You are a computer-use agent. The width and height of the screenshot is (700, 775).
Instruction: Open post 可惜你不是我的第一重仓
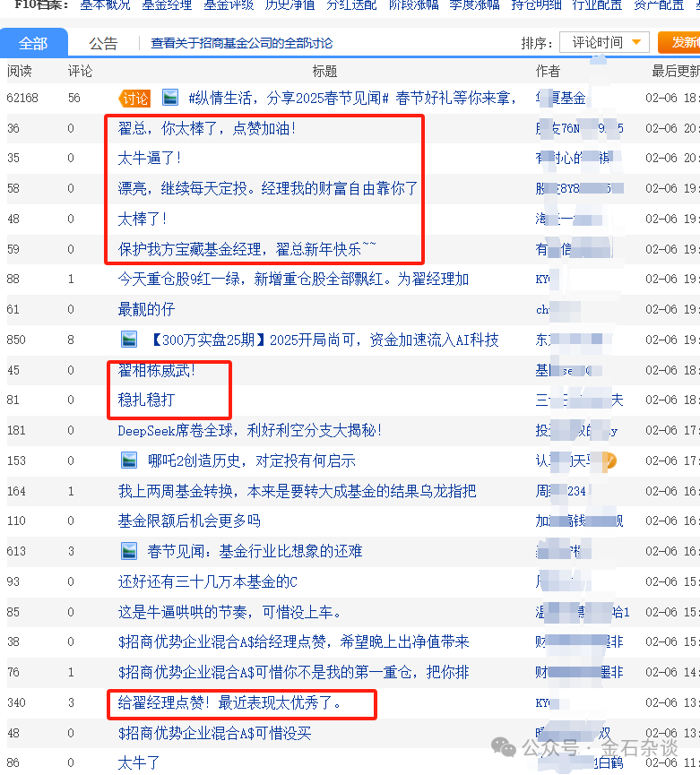click(294, 672)
